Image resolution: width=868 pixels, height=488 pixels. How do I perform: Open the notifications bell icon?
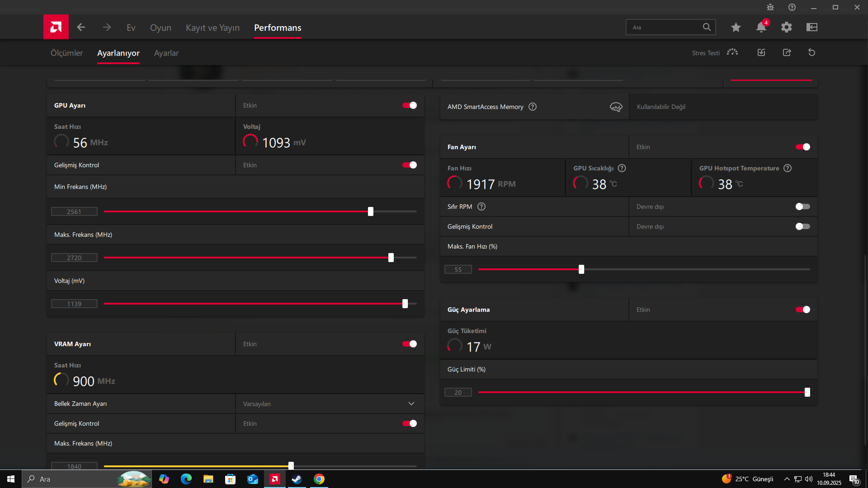point(761,27)
